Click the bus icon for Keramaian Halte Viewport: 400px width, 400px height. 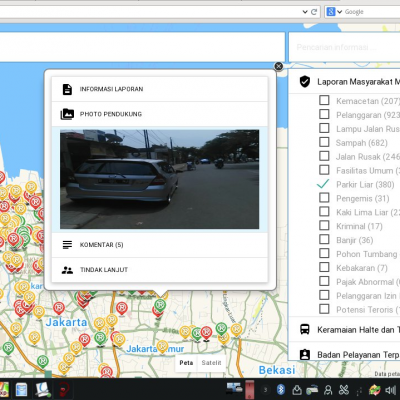tap(305, 329)
